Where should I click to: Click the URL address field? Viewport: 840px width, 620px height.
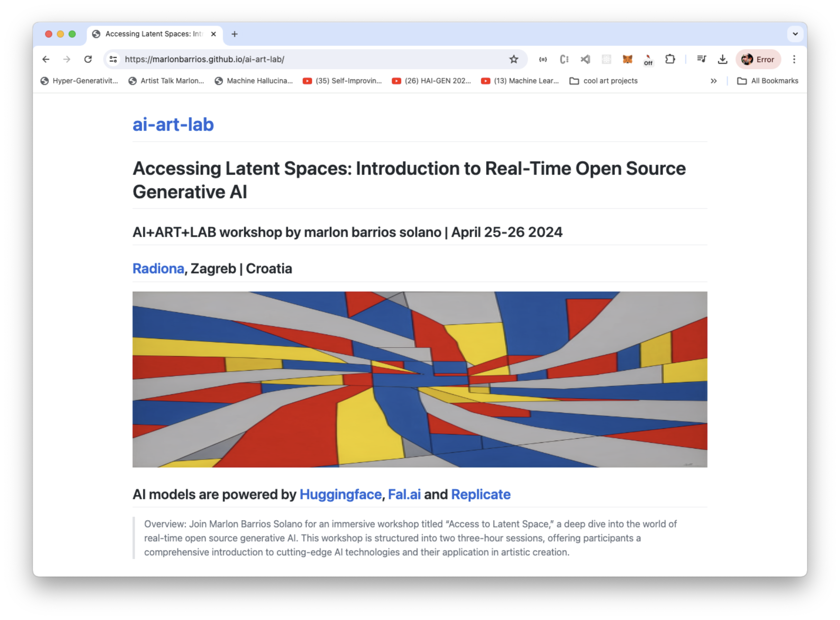click(x=300, y=59)
